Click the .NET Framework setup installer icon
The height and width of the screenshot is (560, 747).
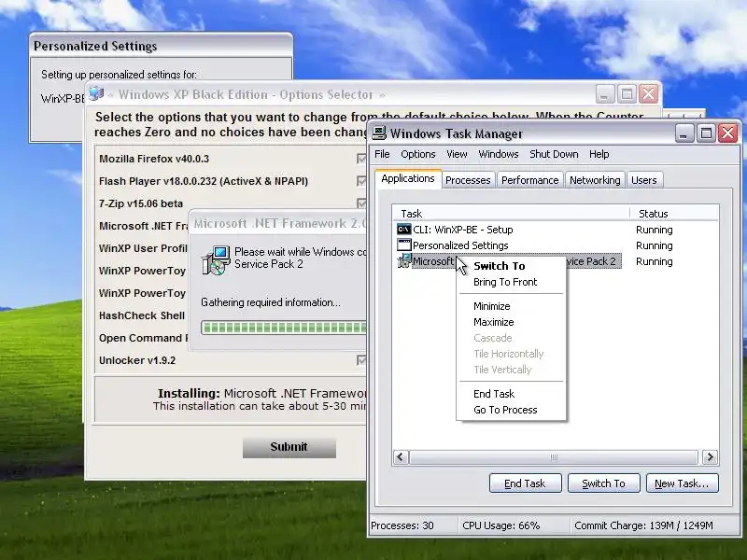pos(216,260)
